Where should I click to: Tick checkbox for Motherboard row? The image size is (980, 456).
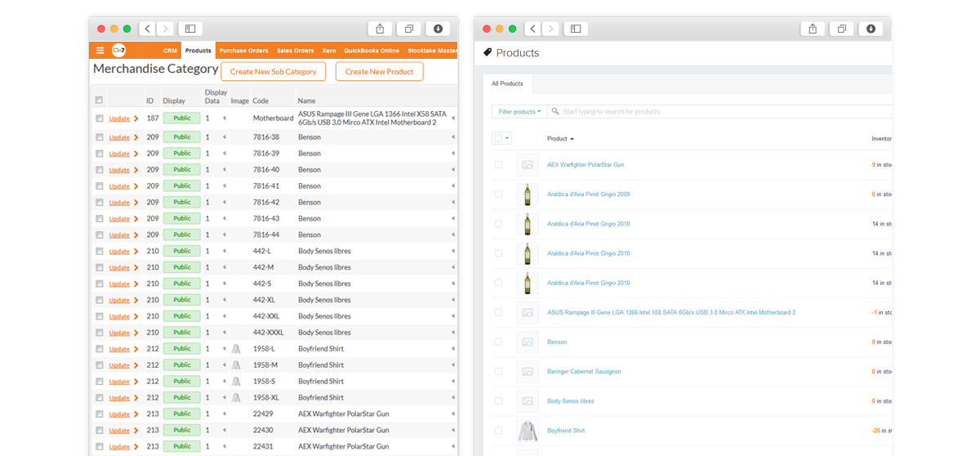tap(99, 118)
